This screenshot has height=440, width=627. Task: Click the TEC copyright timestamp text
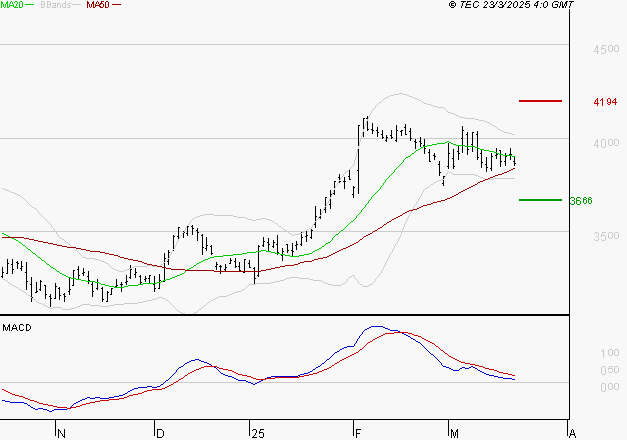pos(511,5)
